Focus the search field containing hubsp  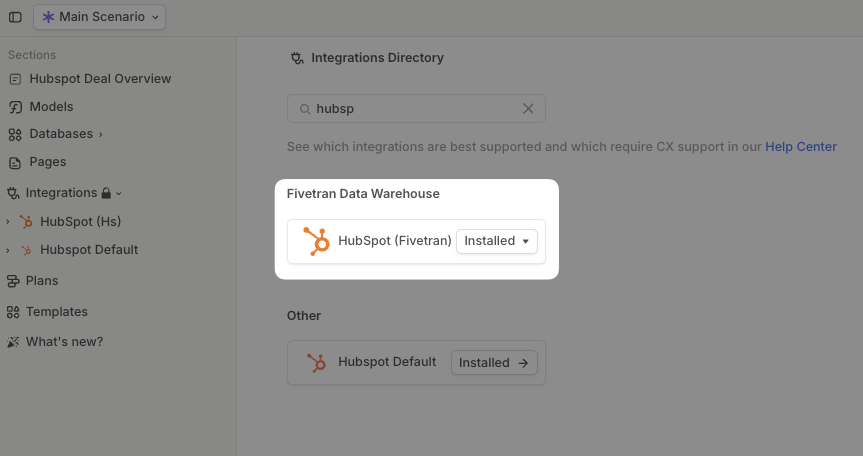click(x=416, y=108)
